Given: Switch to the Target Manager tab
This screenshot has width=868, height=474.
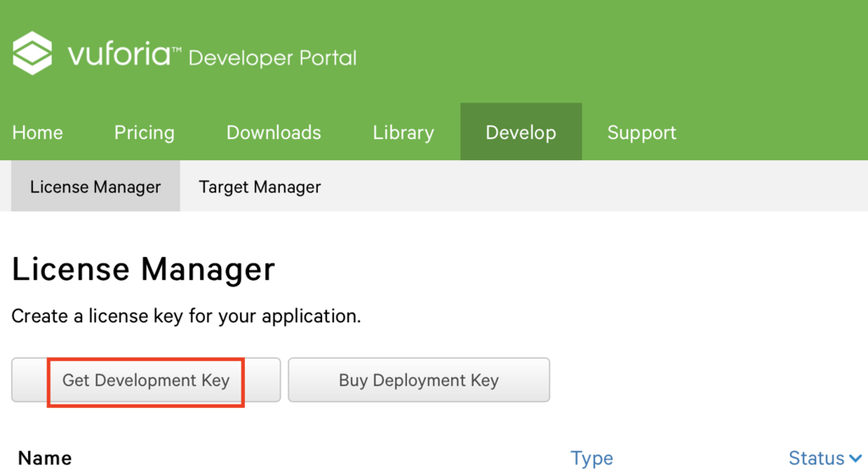Looking at the screenshot, I should (x=259, y=187).
